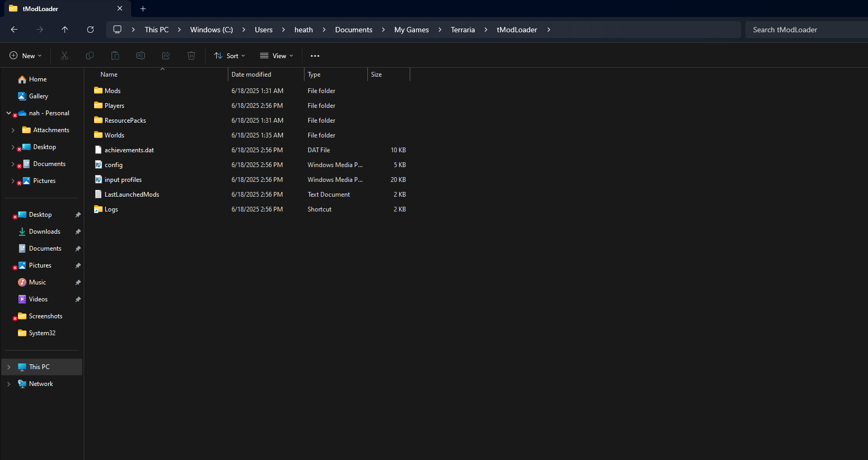Image resolution: width=868 pixels, height=460 pixels.
Task: Click the pin icon next to Videos
Action: click(78, 299)
